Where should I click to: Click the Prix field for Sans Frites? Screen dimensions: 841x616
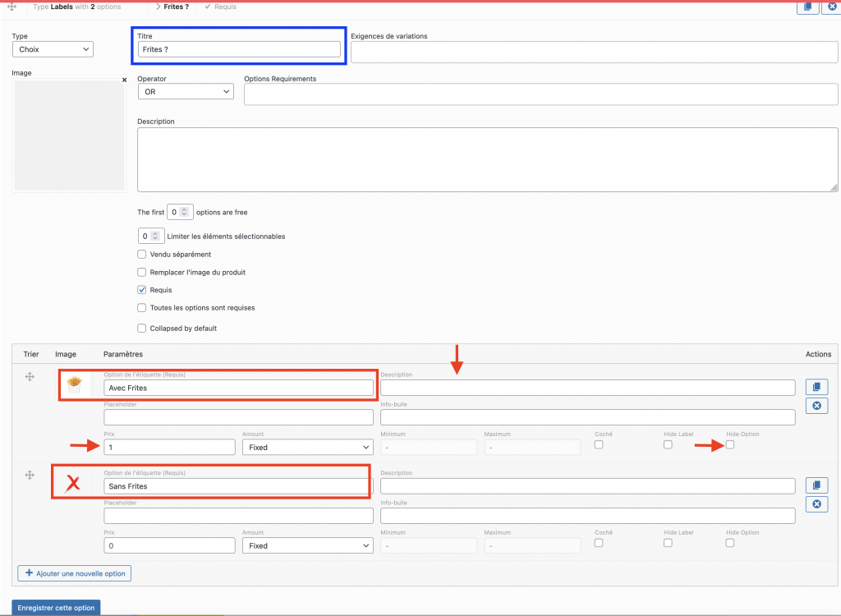(x=170, y=545)
